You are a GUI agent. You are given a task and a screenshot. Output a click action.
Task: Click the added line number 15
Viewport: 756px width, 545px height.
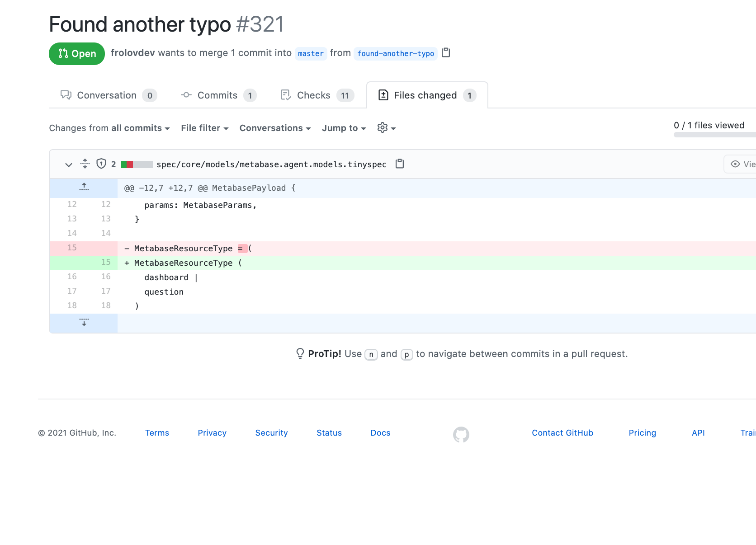pos(106,262)
